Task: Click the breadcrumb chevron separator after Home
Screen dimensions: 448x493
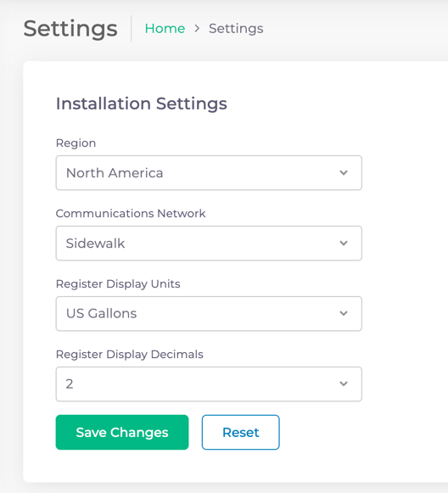Action: (197, 29)
